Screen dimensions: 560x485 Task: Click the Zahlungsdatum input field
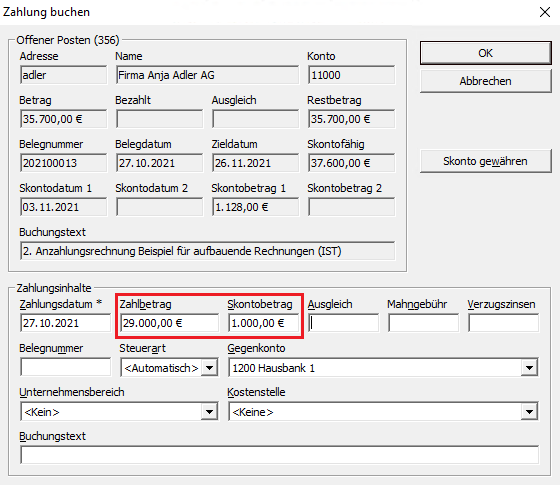pyautogui.click(x=66, y=323)
